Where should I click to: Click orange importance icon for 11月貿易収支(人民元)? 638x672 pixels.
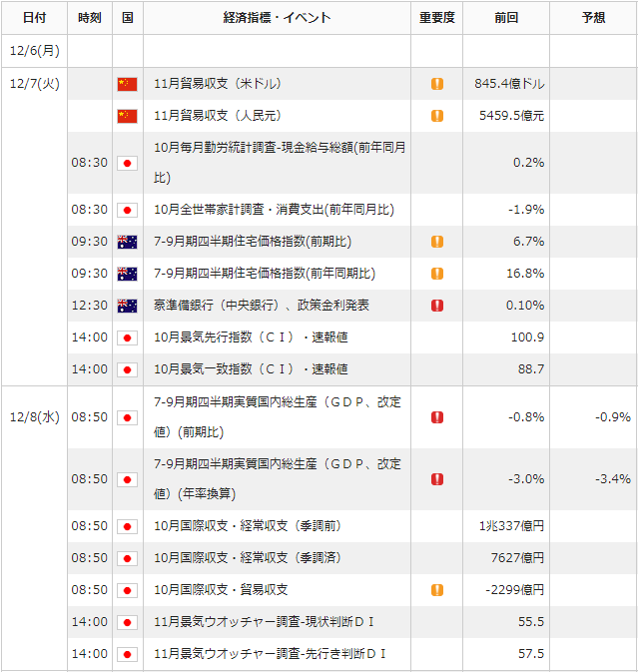(x=437, y=116)
